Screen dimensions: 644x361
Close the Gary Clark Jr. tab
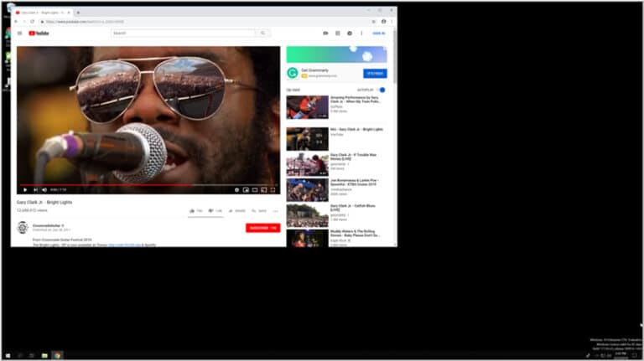coord(69,13)
